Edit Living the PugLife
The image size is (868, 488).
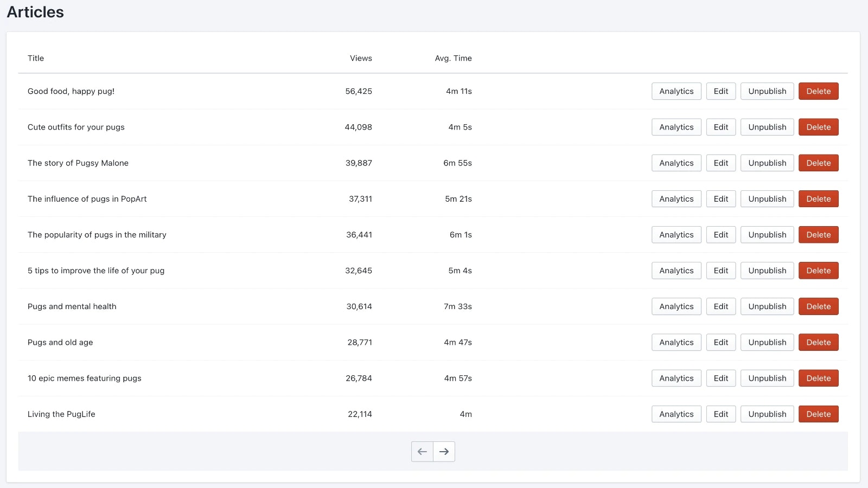(x=721, y=414)
